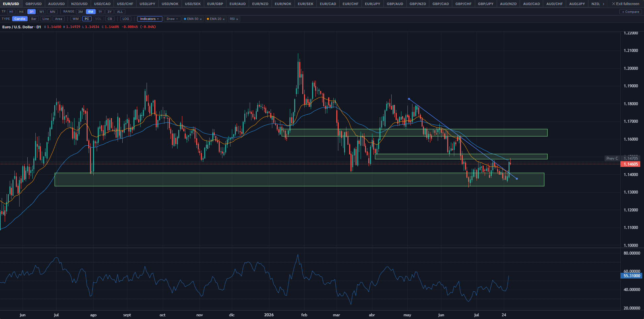Select the EUR/CHF tab
Viewport: 644px width, 319px height.
pos(350,4)
